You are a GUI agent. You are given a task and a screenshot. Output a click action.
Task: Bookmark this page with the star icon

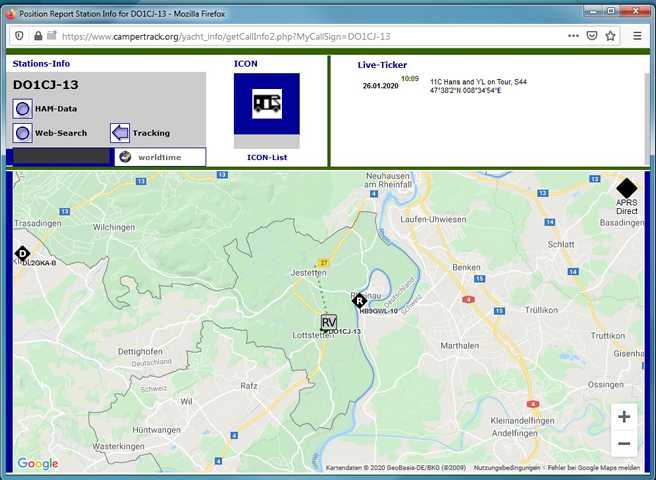[x=612, y=36]
